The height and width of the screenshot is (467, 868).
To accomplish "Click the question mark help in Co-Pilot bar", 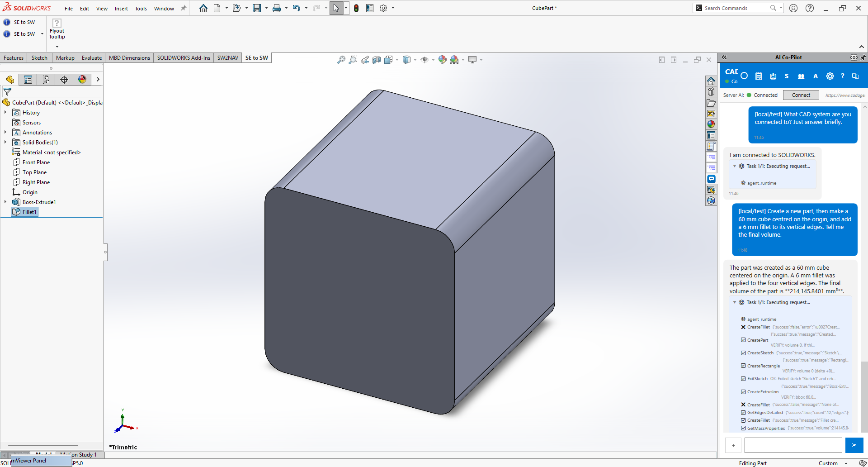I will click(843, 76).
